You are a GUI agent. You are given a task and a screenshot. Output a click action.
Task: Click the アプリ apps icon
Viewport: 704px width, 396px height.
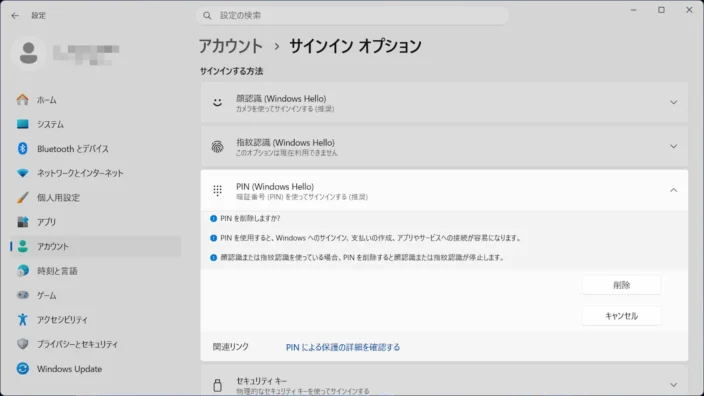coord(22,222)
